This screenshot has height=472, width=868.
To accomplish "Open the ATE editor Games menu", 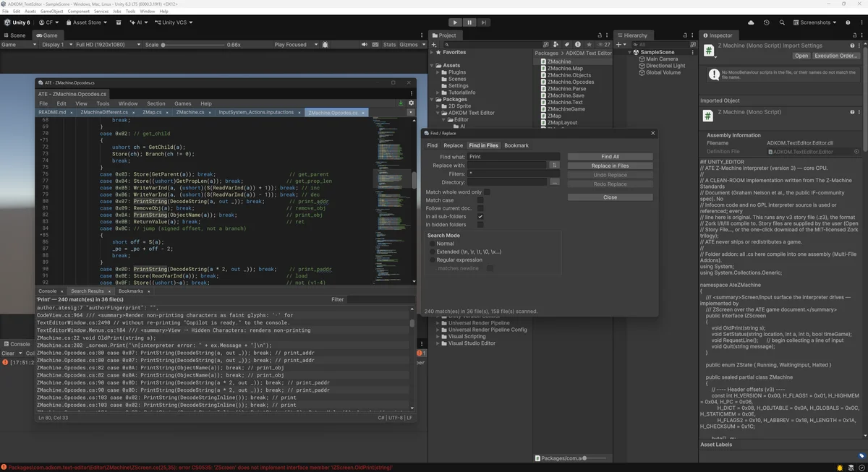I will tap(183, 103).
